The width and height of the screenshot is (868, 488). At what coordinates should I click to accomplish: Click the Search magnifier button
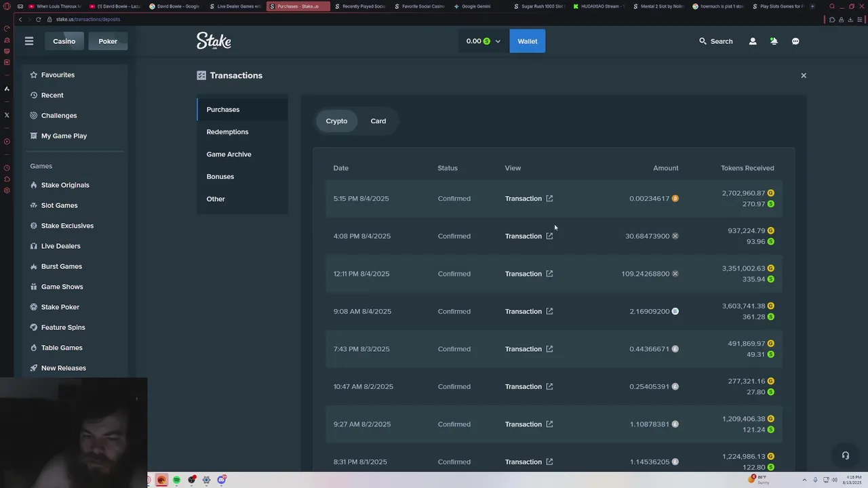[716, 41]
